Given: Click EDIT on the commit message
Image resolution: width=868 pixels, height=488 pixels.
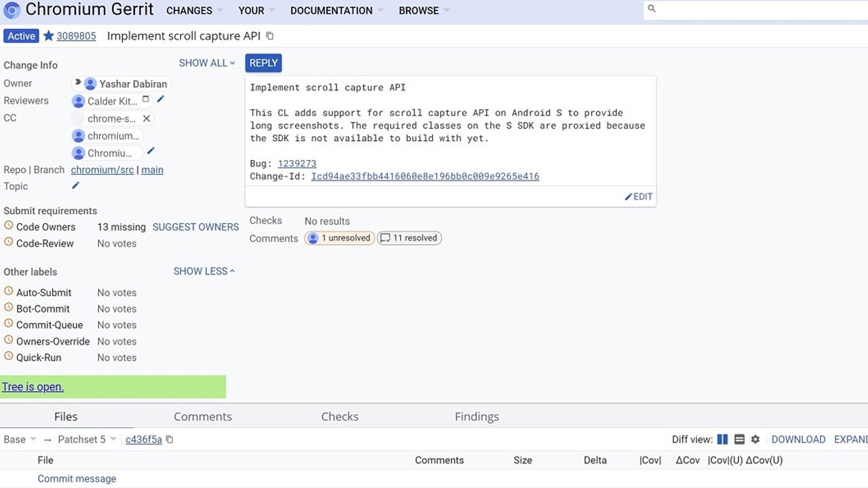Looking at the screenshot, I should click(639, 197).
